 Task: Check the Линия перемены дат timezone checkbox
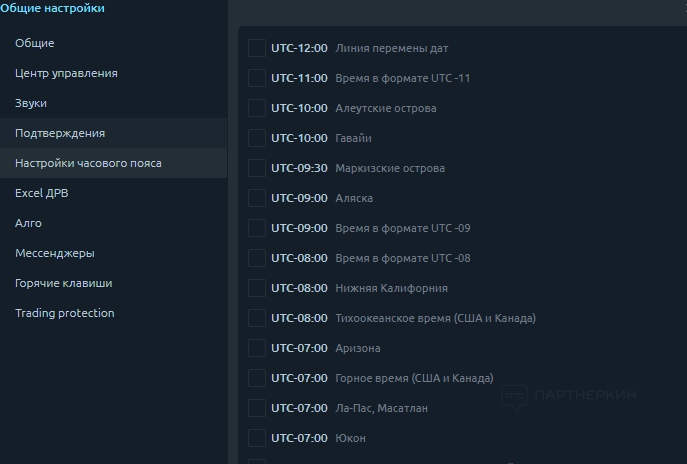click(257, 48)
